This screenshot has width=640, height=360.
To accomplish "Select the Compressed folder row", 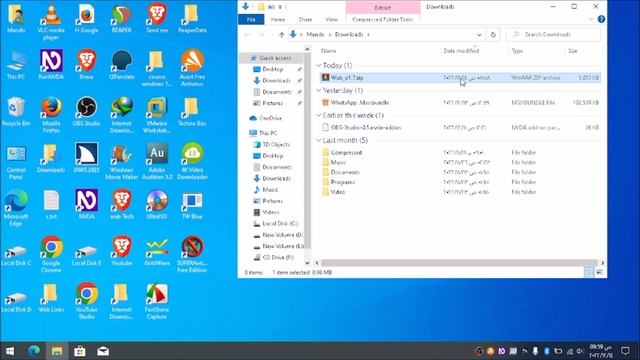I will point(460,152).
